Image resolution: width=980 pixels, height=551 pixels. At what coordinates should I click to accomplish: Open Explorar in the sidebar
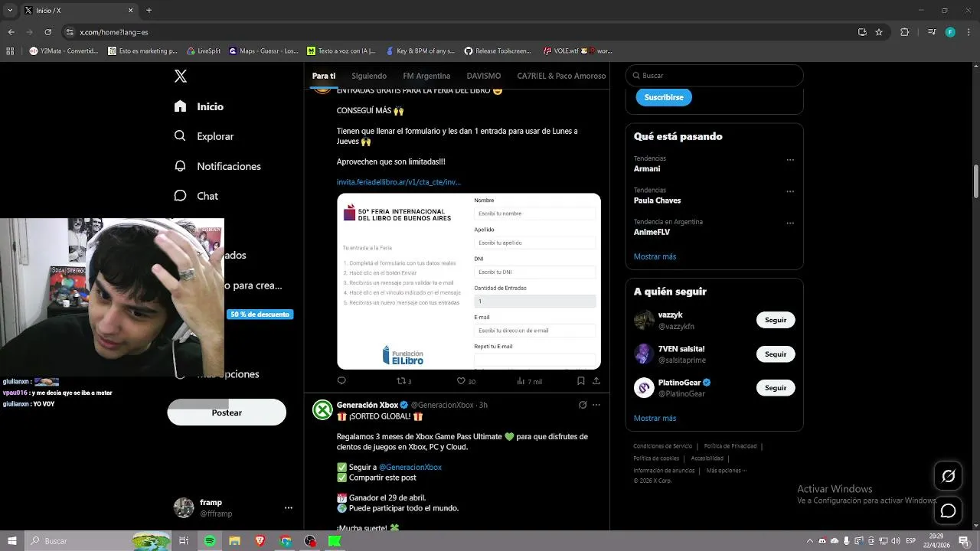coord(204,136)
